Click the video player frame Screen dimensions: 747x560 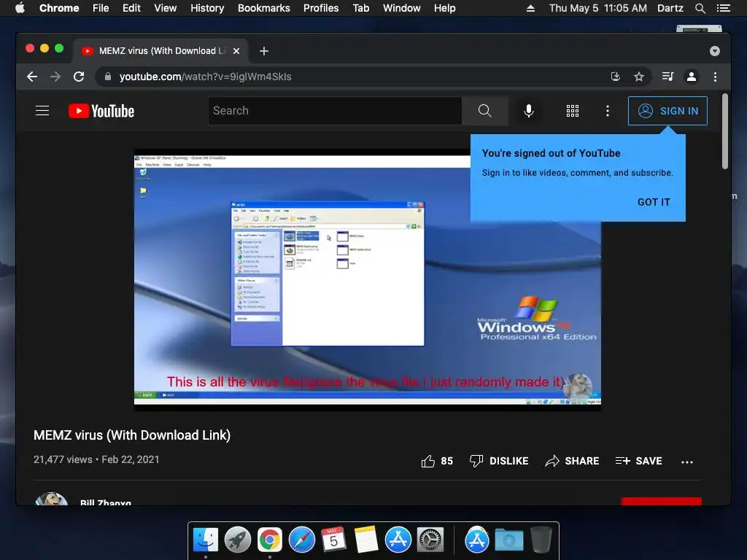point(368,280)
